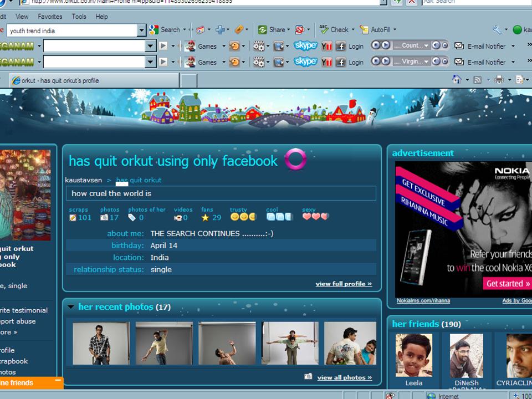Minimize the online friends bar
This screenshot has width=532, height=399.
58,380
